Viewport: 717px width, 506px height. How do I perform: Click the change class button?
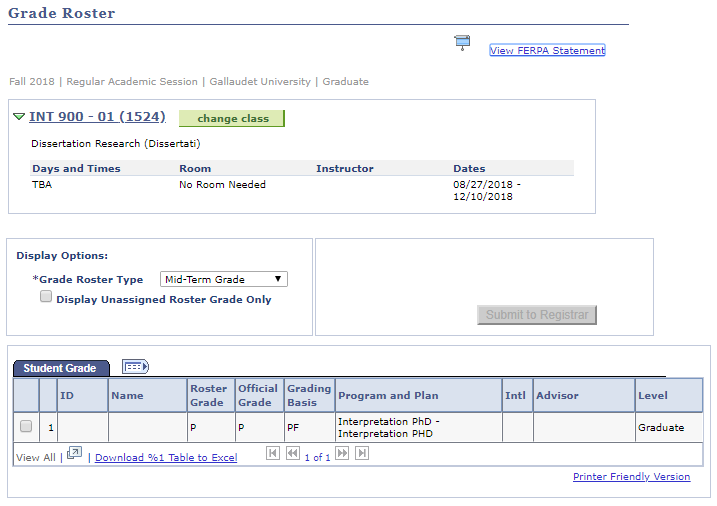point(232,118)
